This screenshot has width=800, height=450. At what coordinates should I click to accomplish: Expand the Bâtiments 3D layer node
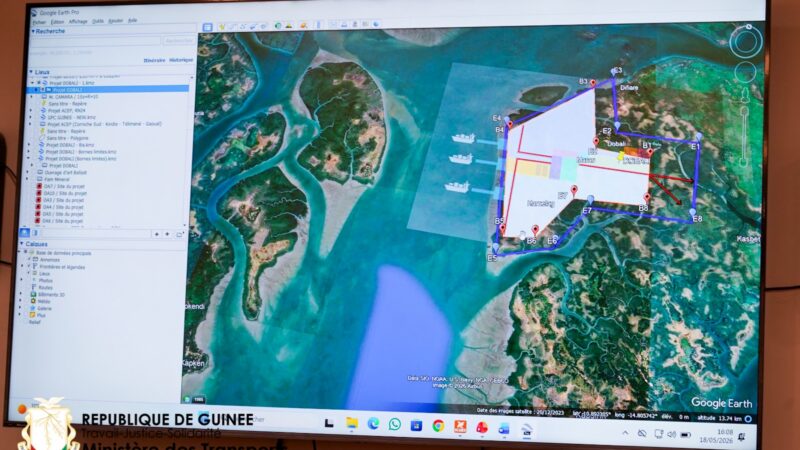pos(20,294)
